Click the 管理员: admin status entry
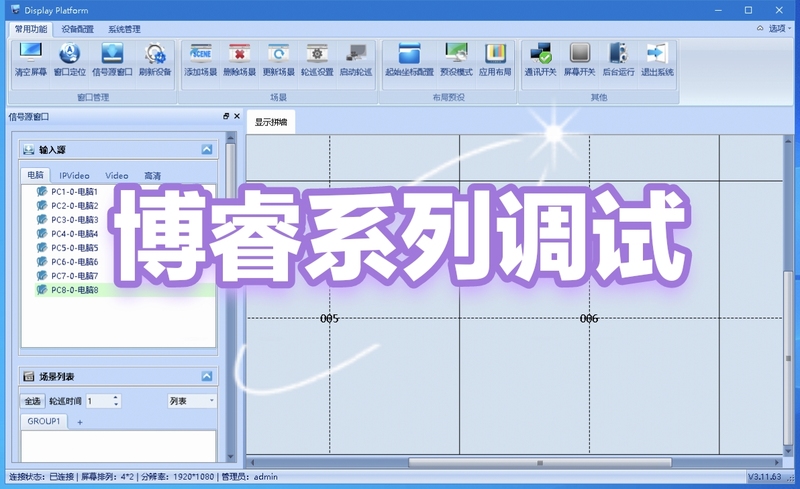This screenshot has width=800, height=489. pyautogui.click(x=249, y=477)
